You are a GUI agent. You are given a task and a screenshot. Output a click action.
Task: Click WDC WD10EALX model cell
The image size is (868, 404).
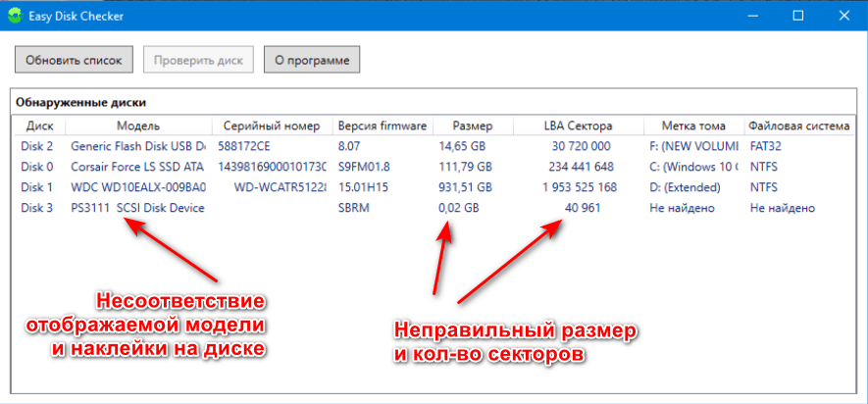[138, 187]
